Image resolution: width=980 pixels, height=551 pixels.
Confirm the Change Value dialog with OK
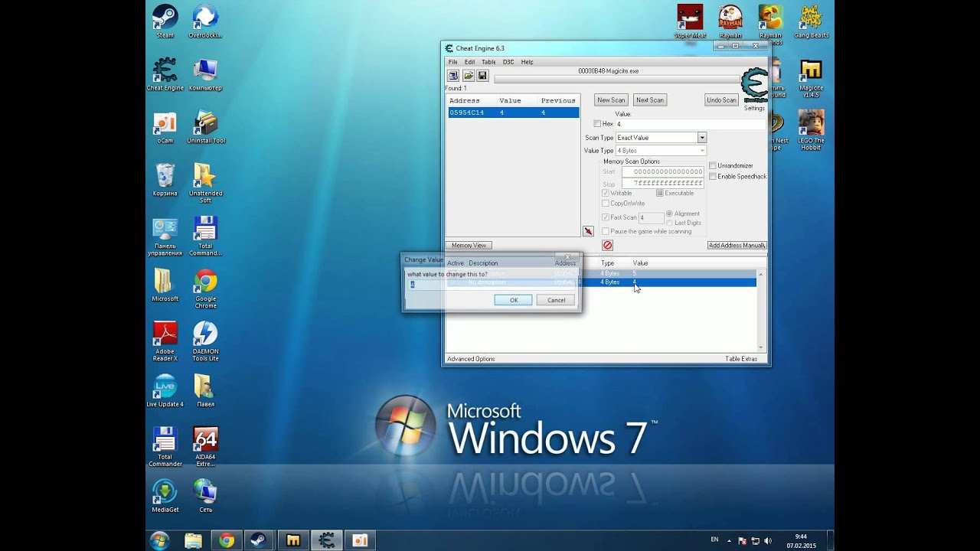514,300
